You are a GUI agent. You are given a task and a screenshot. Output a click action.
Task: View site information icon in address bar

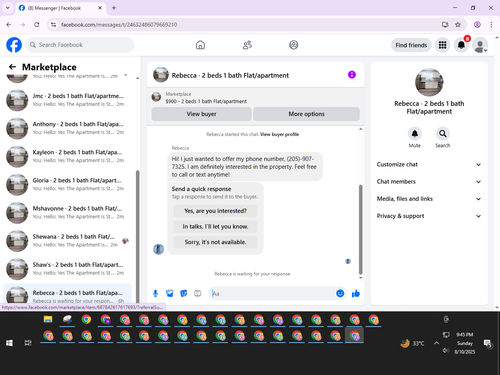[53, 25]
